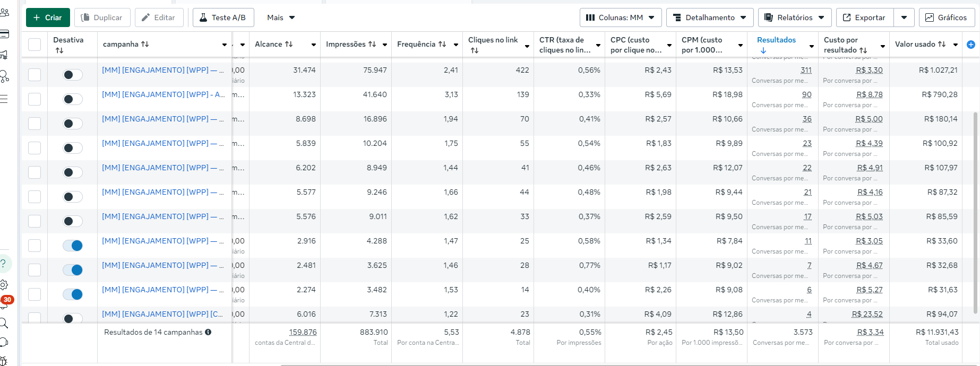Open the Colunas: MM dropdown
The width and height of the screenshot is (980, 366).
620,18
